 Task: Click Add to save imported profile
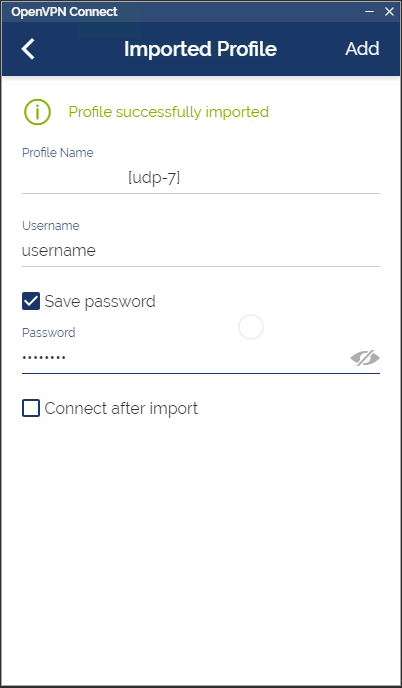[x=362, y=48]
